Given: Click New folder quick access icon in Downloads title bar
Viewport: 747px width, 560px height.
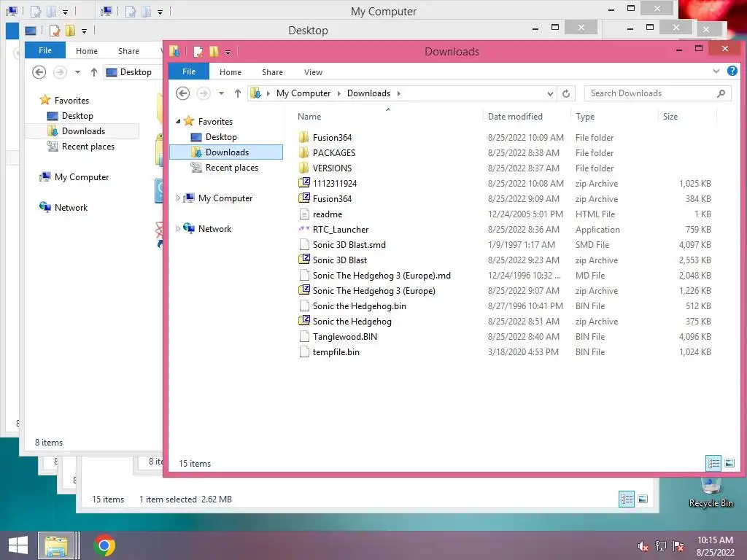Looking at the screenshot, I should coord(214,52).
